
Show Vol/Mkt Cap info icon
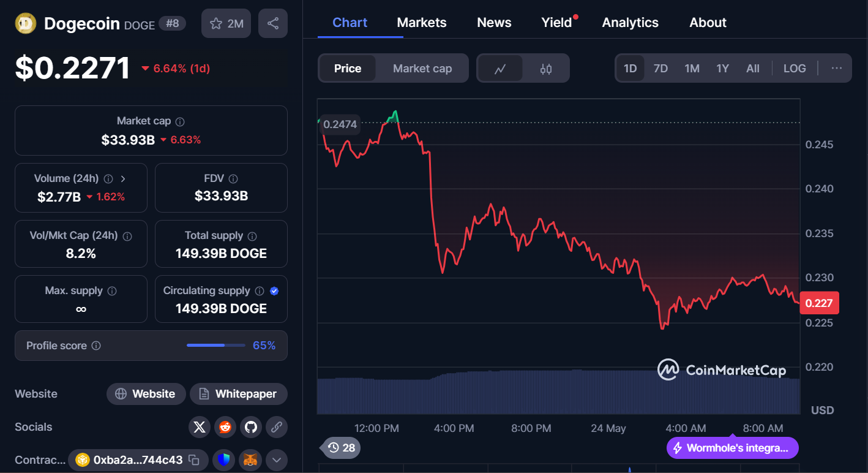coord(127,236)
